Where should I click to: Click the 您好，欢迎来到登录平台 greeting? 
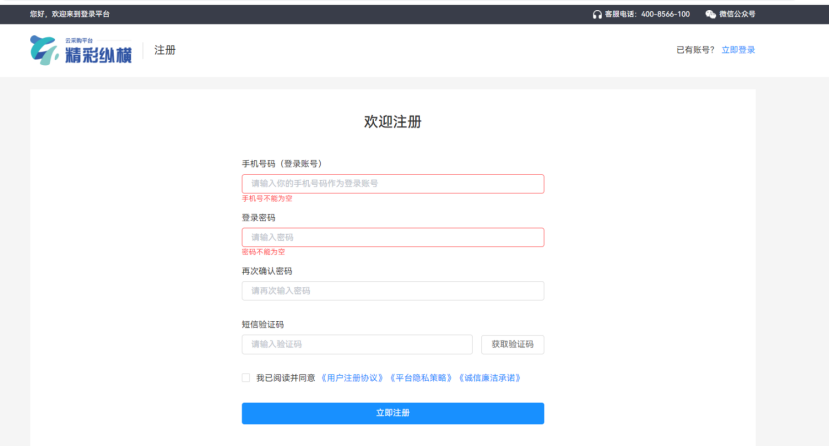(x=69, y=14)
